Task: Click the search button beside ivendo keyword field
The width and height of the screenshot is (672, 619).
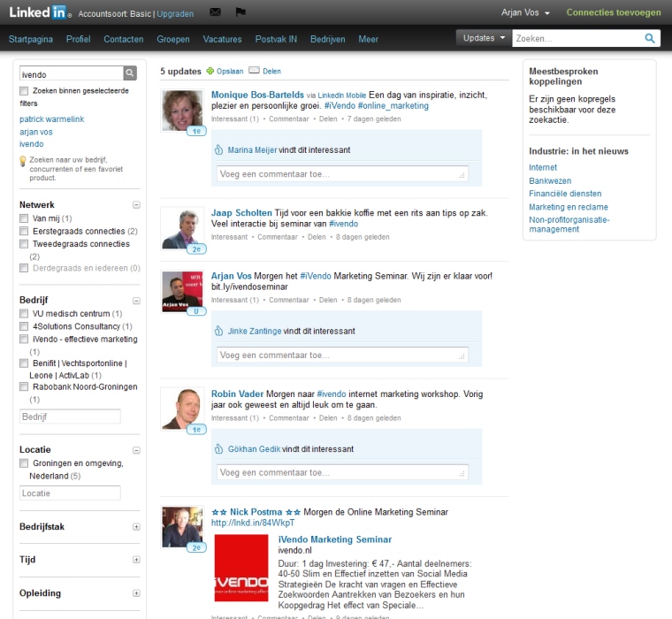Action: (130, 73)
